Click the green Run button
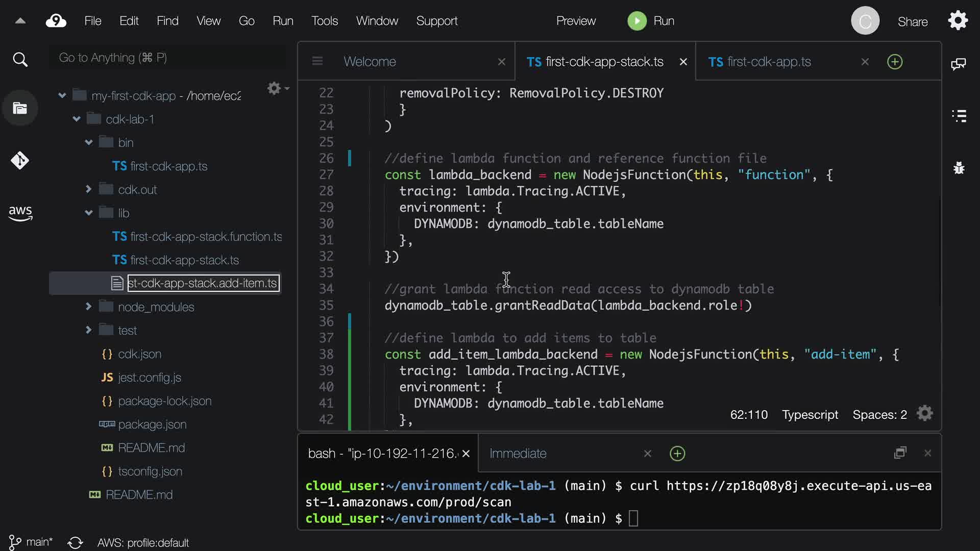The width and height of the screenshot is (980, 551). tap(637, 21)
